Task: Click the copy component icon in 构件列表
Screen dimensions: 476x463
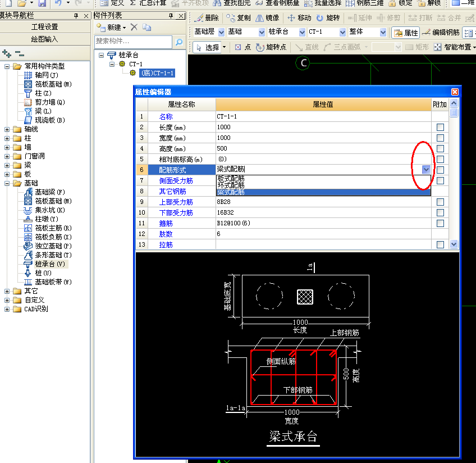Action: [x=147, y=28]
